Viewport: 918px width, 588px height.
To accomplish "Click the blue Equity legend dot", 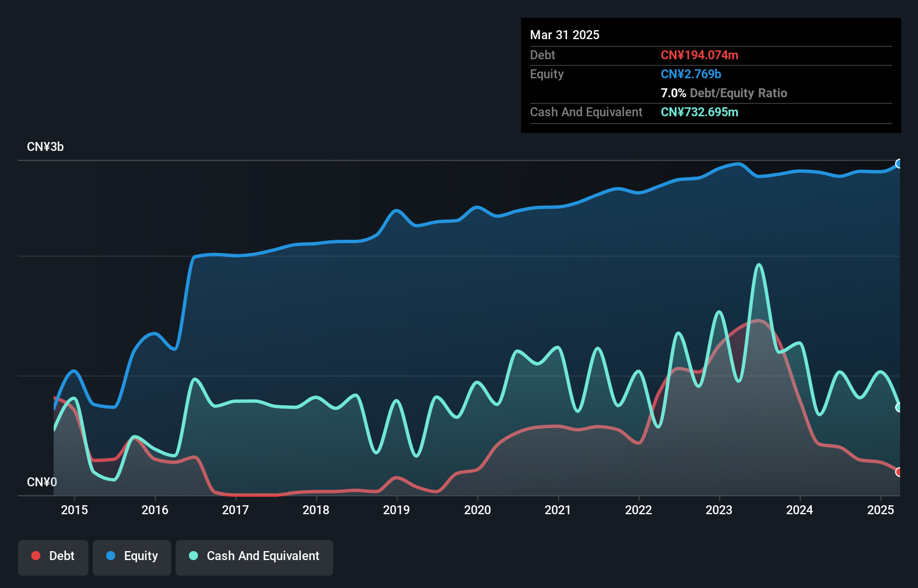I will [111, 556].
